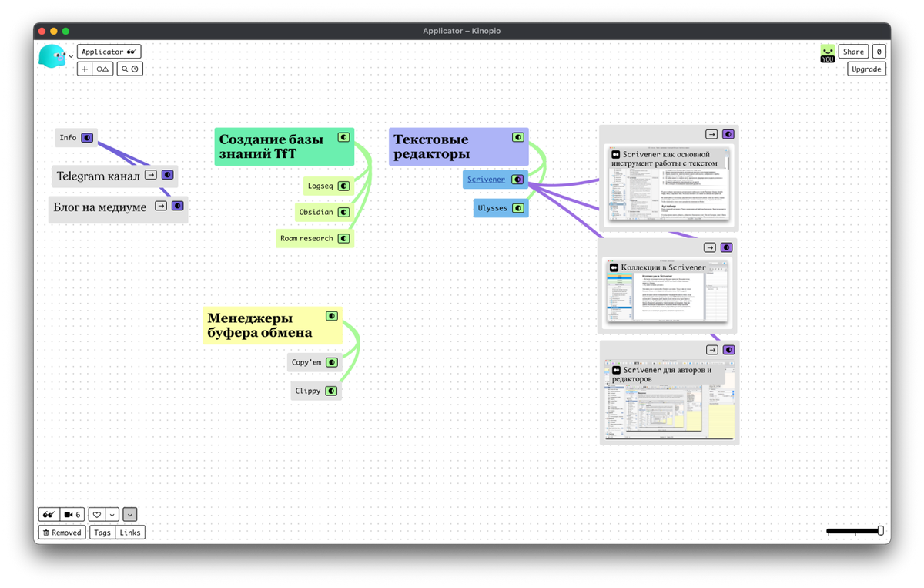
Task: Open the Applicator space details
Action: [x=109, y=52]
